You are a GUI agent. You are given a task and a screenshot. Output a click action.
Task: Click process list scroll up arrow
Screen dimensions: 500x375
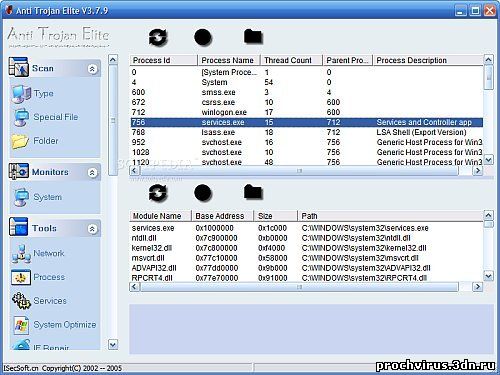tap(488, 60)
